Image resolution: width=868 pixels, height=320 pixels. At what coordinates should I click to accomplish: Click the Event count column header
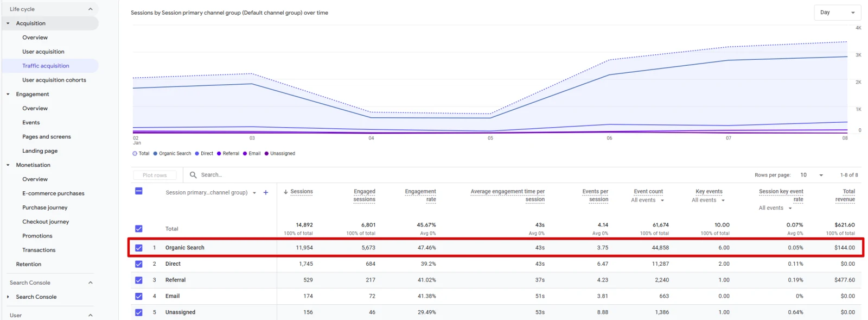[x=648, y=192]
